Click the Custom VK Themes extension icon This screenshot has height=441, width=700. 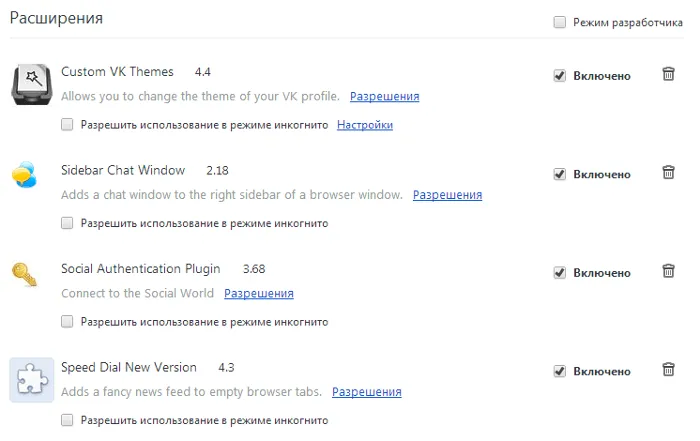click(32, 84)
